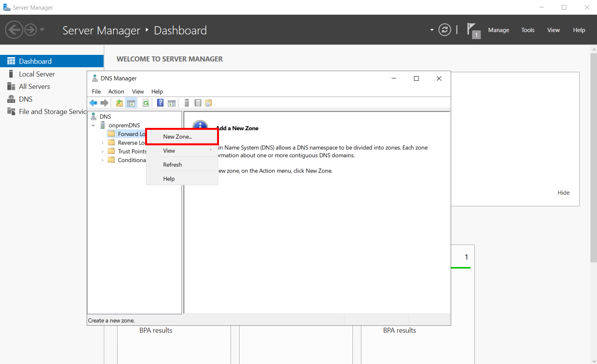
Task: Click the All Servers icon in the sidebar
Action: click(x=11, y=86)
